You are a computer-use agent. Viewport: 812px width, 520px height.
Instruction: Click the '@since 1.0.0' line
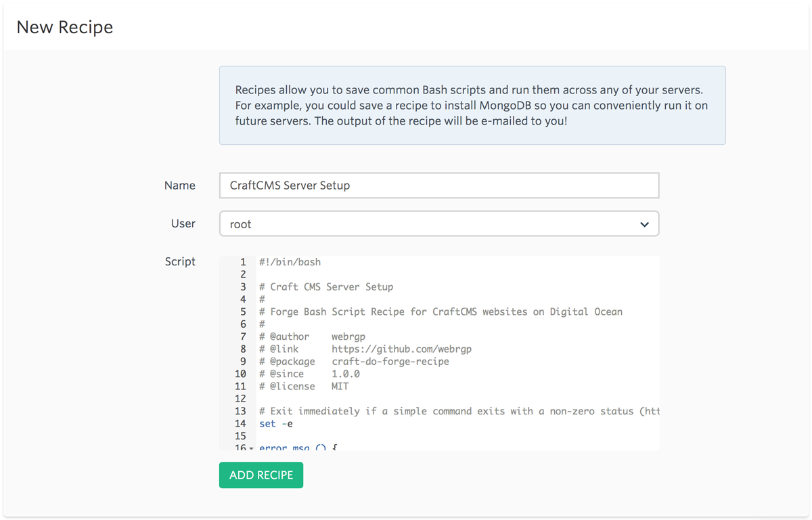[309, 374]
